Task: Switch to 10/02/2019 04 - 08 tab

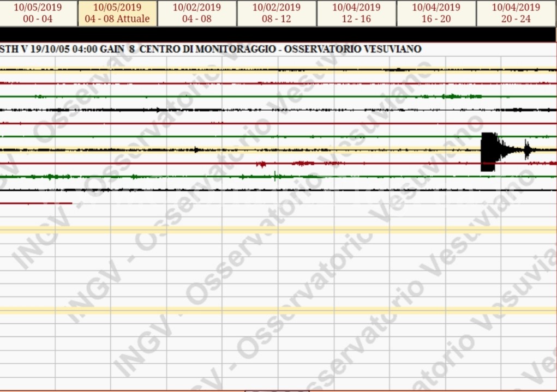Action: (x=197, y=13)
